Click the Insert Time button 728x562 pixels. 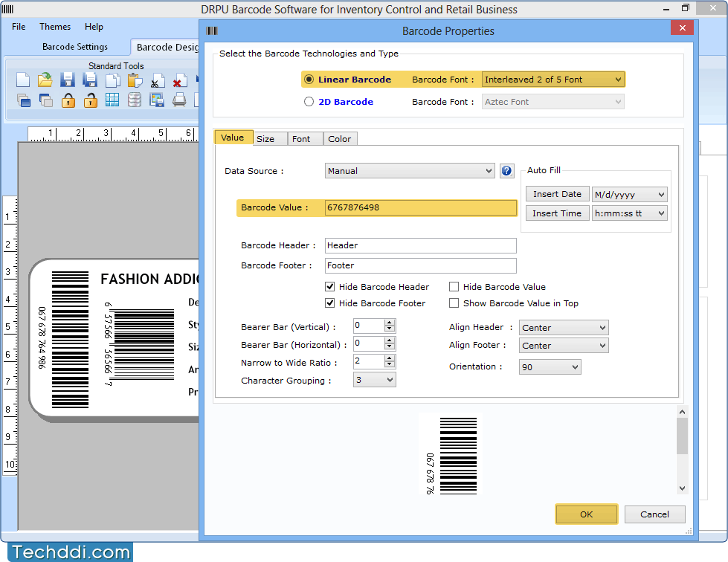click(x=557, y=213)
